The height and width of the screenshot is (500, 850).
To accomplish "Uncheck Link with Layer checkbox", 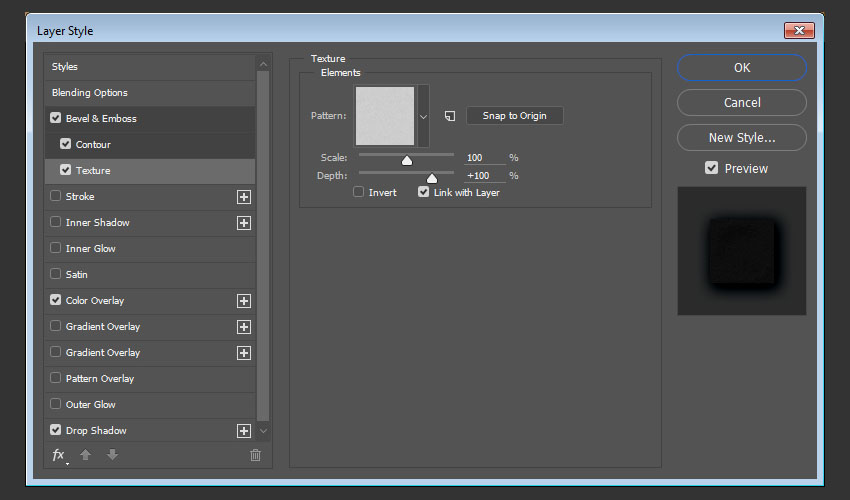I will tap(423, 192).
